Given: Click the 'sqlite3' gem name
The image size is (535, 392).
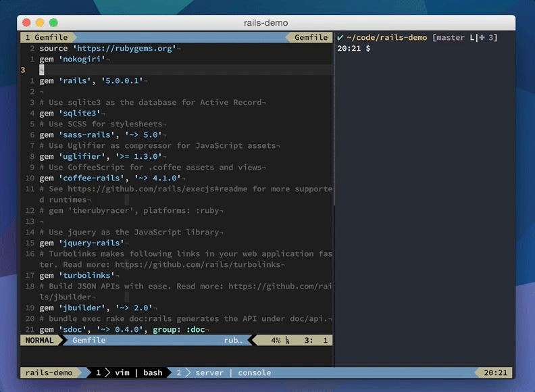Looking at the screenshot, I should pos(79,113).
